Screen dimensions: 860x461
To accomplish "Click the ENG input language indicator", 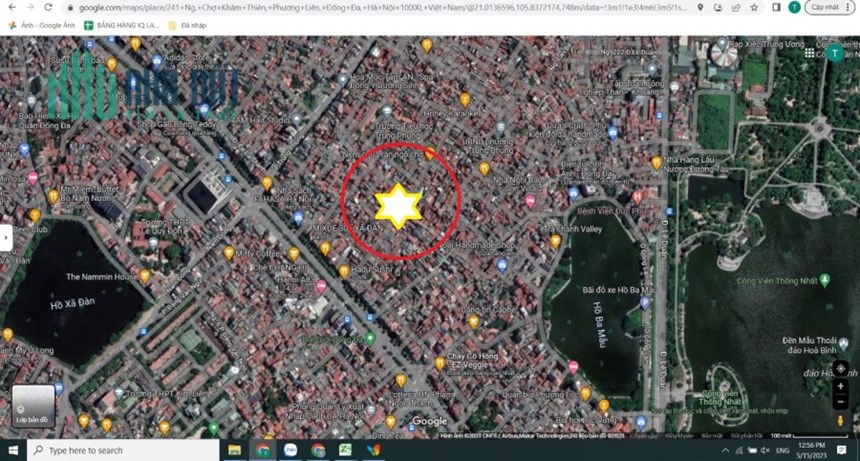I will (782, 451).
